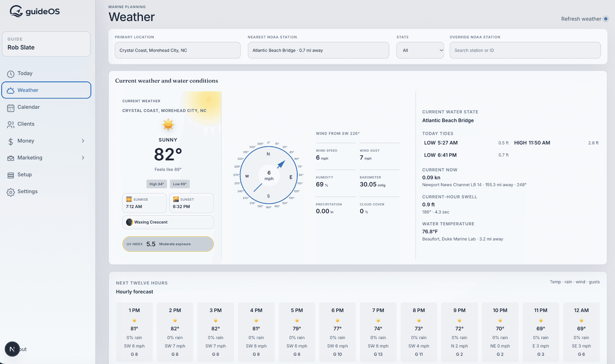Click the Low 69° chip

coord(180,184)
